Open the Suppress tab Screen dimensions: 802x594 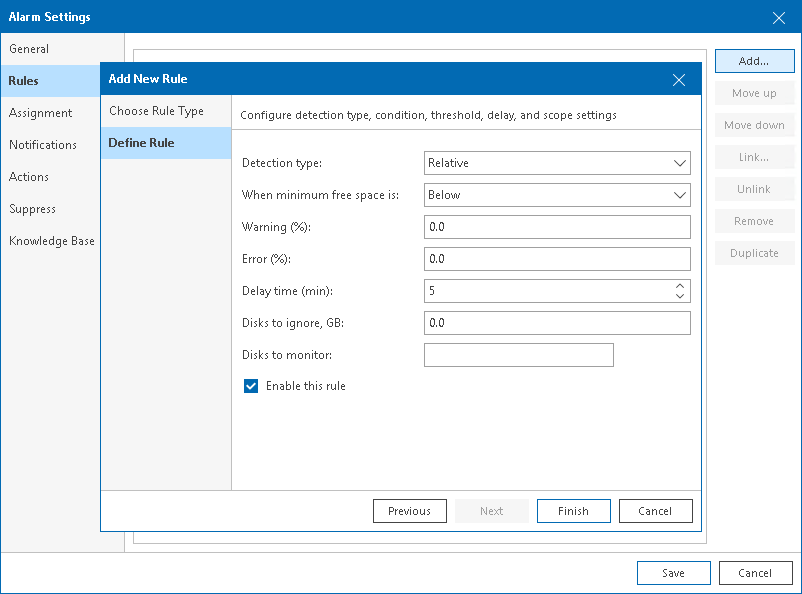(33, 209)
